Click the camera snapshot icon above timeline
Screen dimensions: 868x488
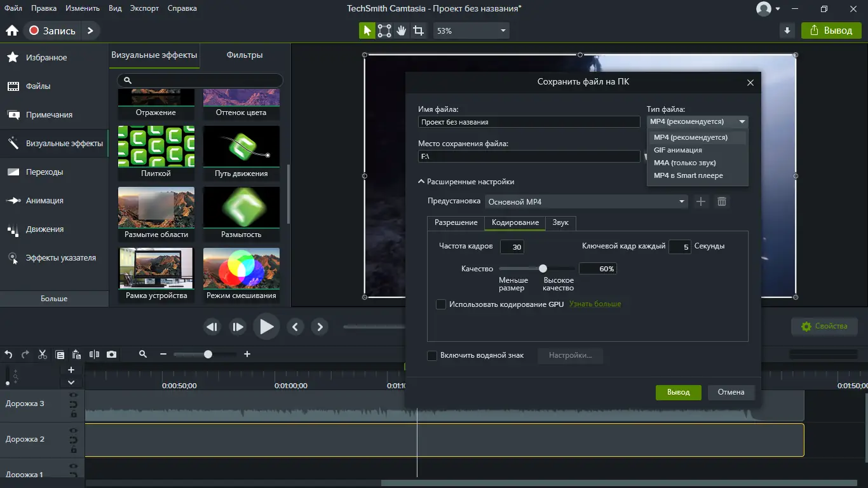point(112,355)
